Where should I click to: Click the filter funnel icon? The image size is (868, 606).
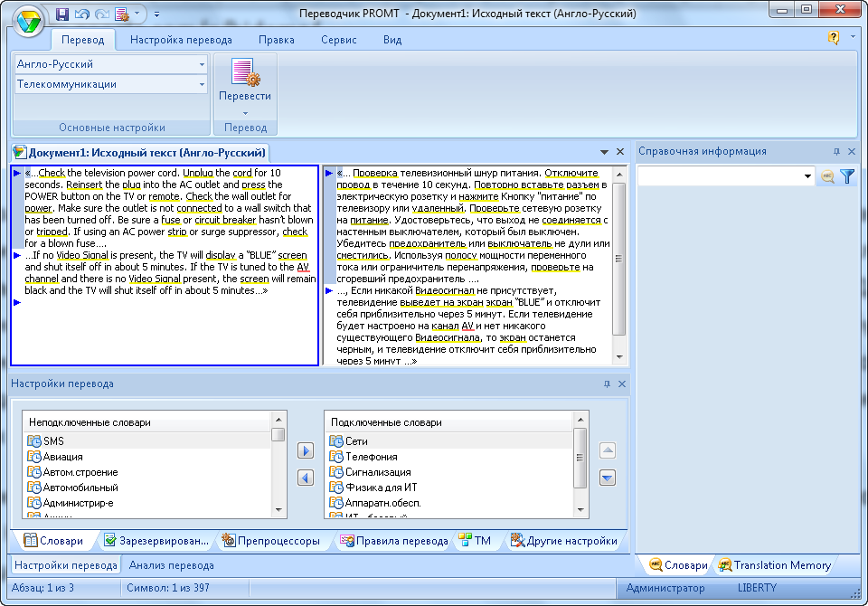[x=847, y=176]
